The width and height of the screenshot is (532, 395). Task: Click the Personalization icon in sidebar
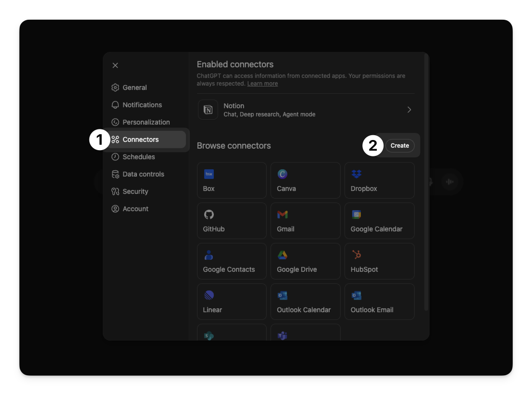point(115,122)
